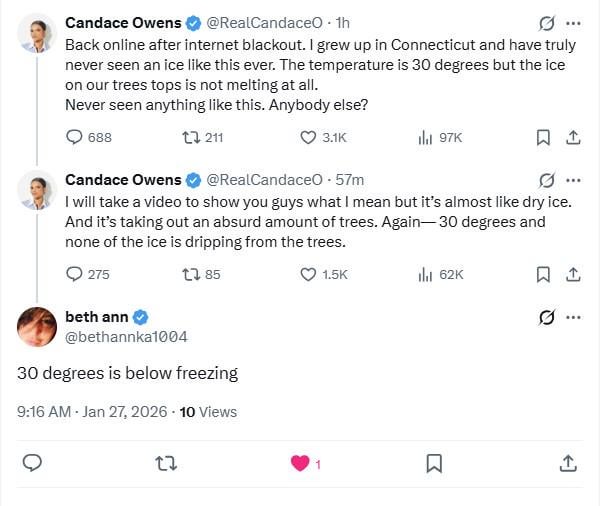Screen dimensions: 607x506
Task: Click Grok icon on first tweet
Action: (x=547, y=23)
